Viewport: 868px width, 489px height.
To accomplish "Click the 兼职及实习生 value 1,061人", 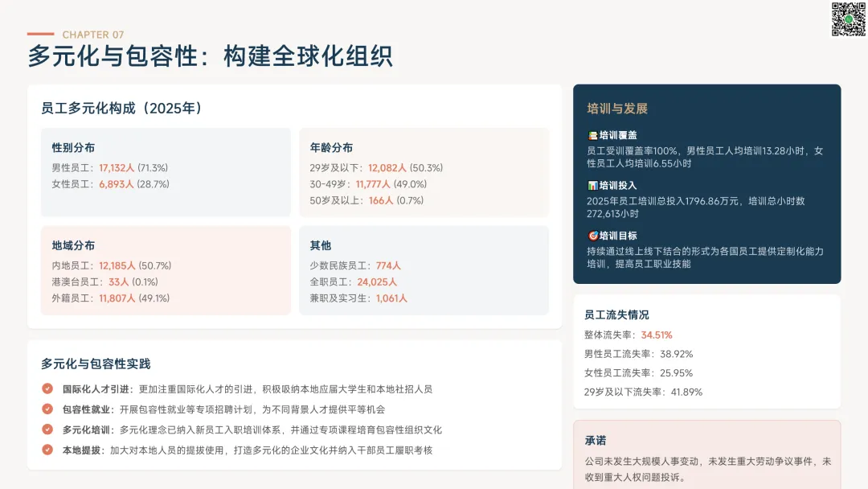I will (x=392, y=298).
